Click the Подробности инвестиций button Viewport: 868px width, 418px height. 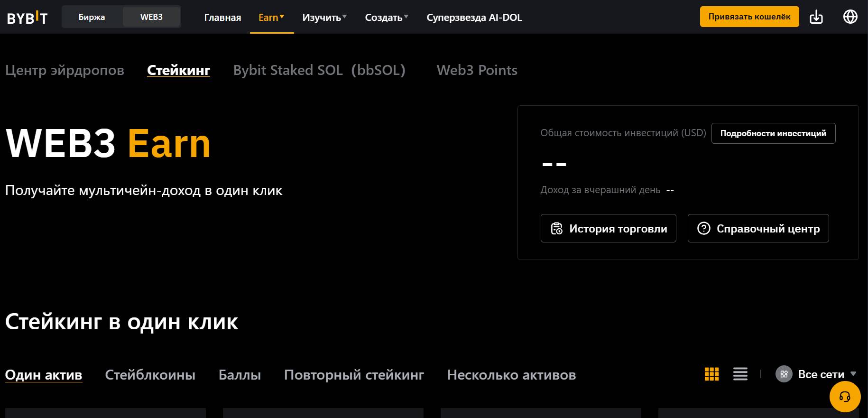tap(773, 133)
